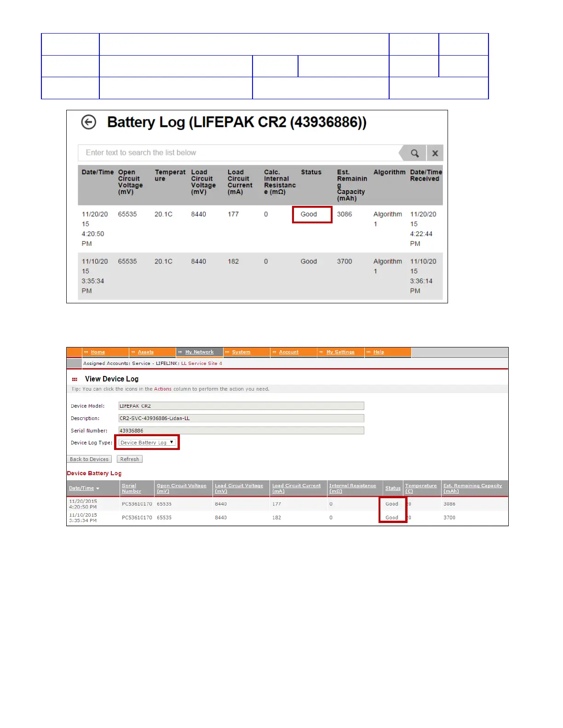Click Good status in Device Battery Log 11/20/2015 row
The height and width of the screenshot is (728, 563).
pos(392,504)
